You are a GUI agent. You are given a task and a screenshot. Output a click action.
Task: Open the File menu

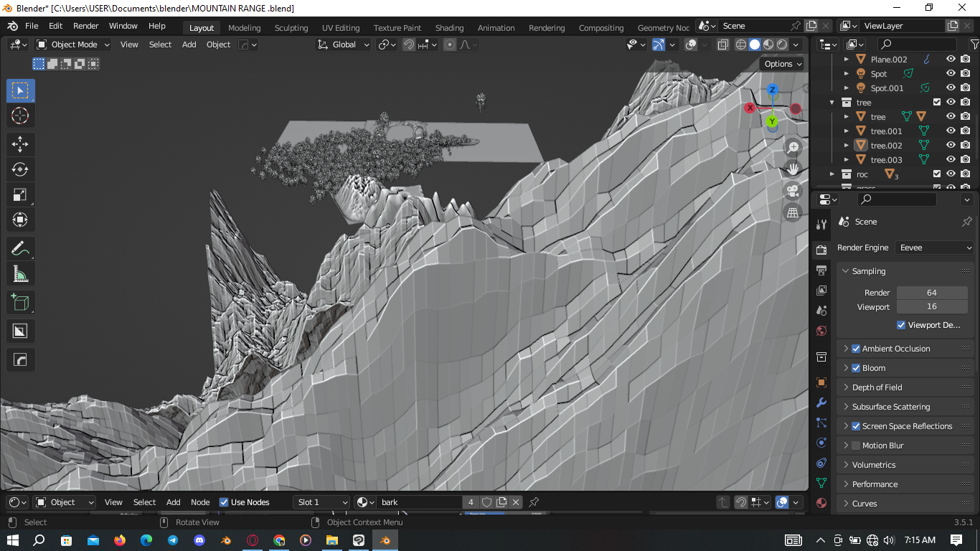coord(32,26)
